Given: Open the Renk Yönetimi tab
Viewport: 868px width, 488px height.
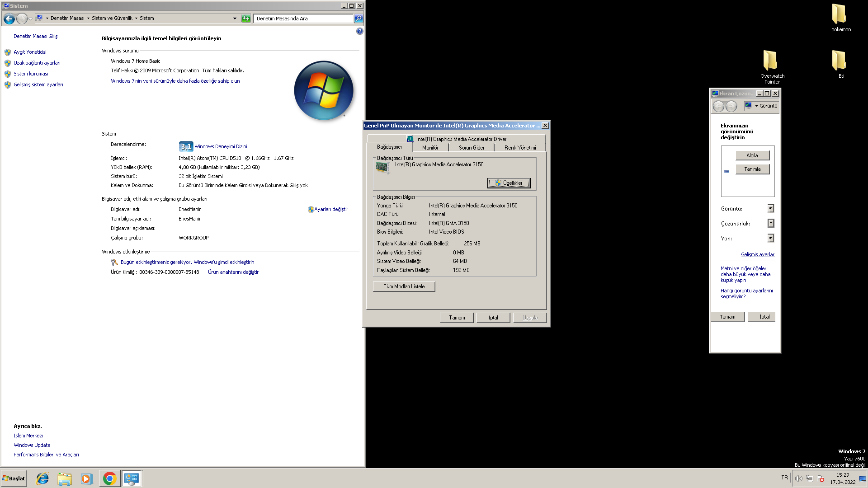Looking at the screenshot, I should pyautogui.click(x=520, y=148).
